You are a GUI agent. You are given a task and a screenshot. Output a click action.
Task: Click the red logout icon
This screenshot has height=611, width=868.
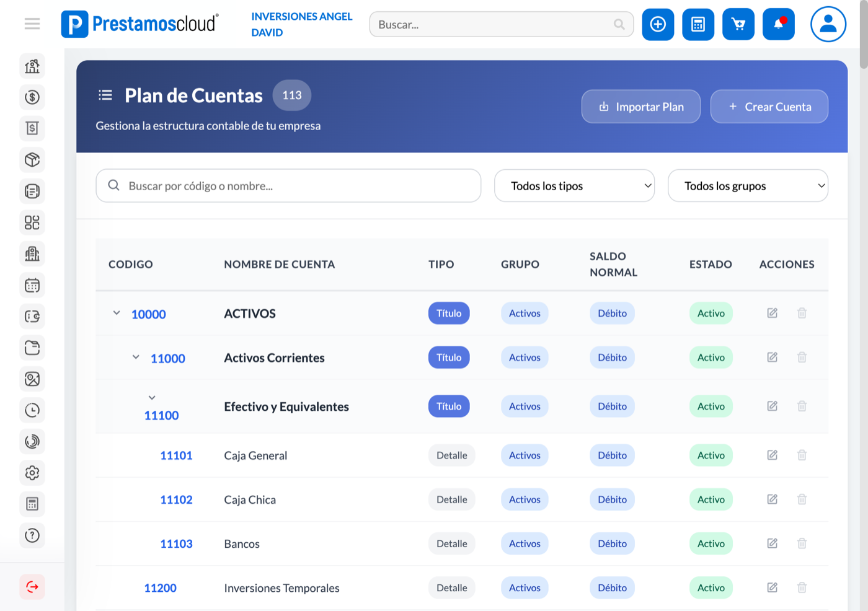[32, 587]
